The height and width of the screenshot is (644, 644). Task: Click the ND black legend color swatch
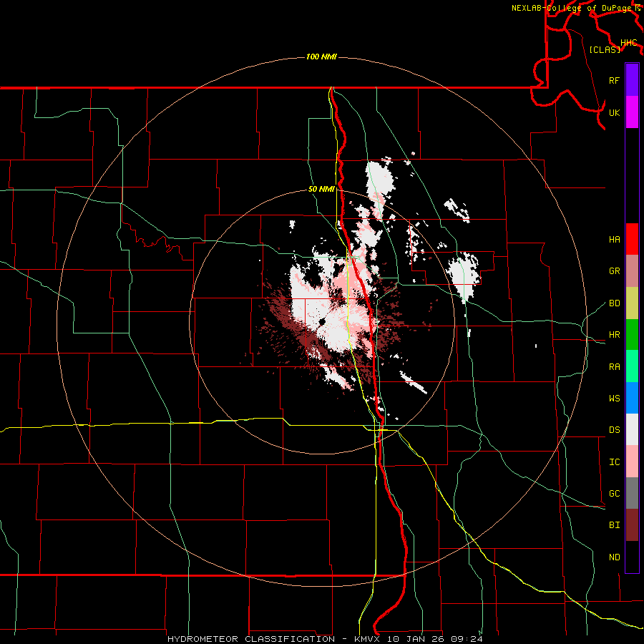pos(632,557)
